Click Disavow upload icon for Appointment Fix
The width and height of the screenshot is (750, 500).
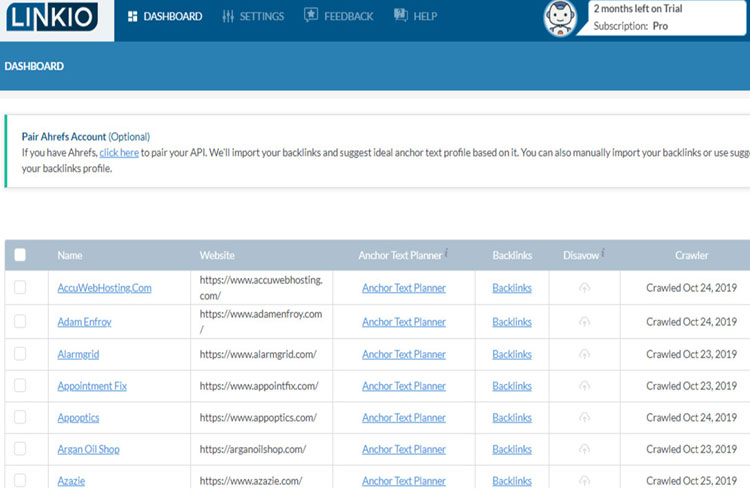point(585,386)
